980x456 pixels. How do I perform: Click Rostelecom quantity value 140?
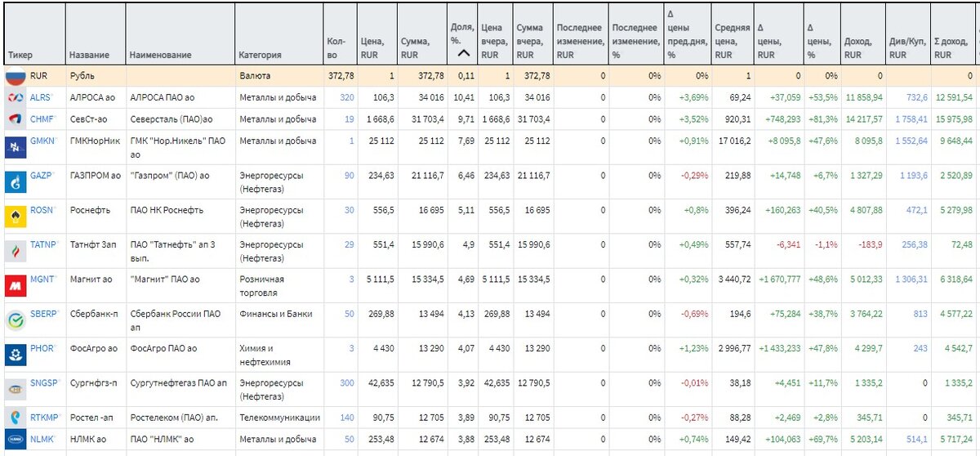point(347,418)
